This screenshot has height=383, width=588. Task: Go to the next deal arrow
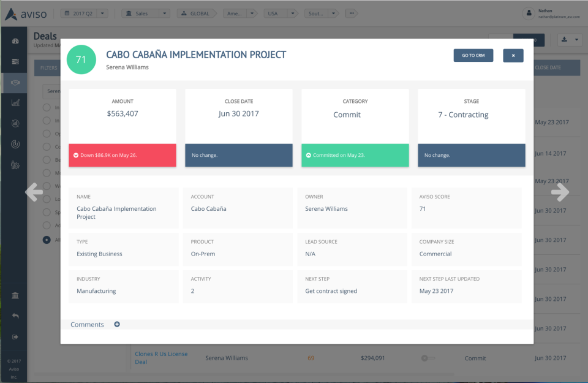pyautogui.click(x=560, y=192)
